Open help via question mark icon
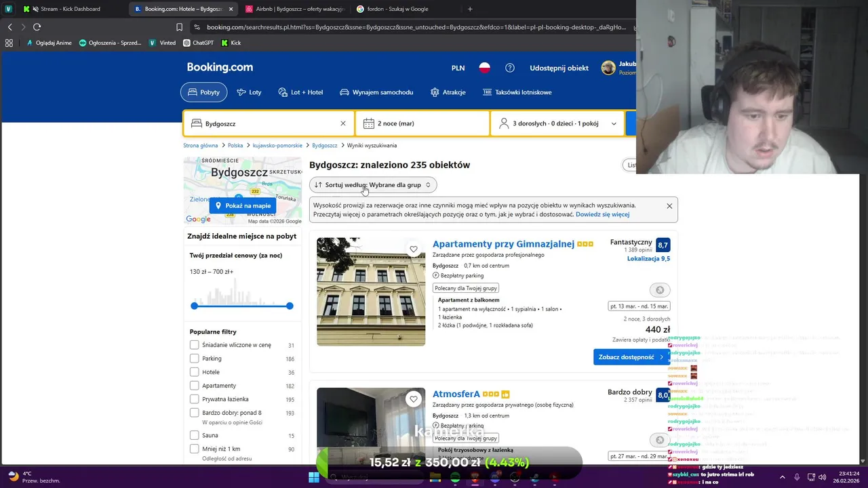This screenshot has height=488, width=868. click(x=510, y=68)
